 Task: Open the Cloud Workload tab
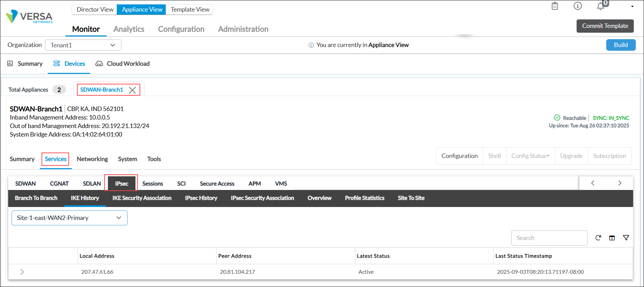(123, 64)
